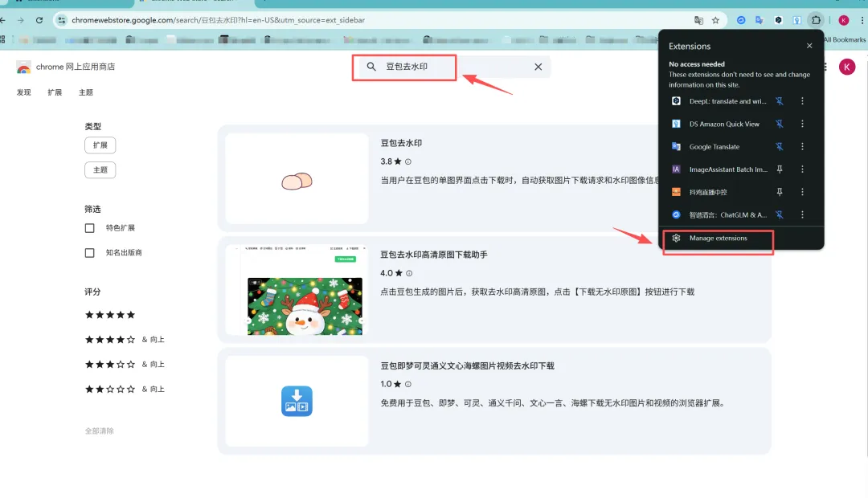
Task: Enable the 知名出版商 checkbox
Action: tap(90, 253)
